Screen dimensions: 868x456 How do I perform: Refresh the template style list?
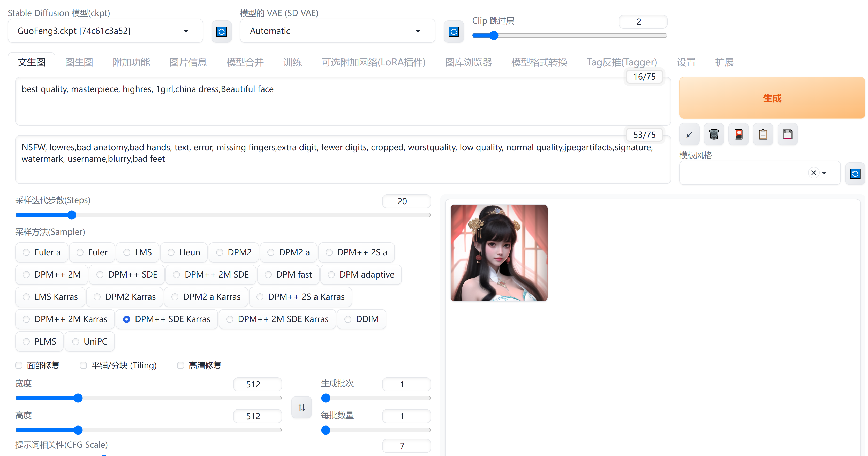[x=855, y=174]
